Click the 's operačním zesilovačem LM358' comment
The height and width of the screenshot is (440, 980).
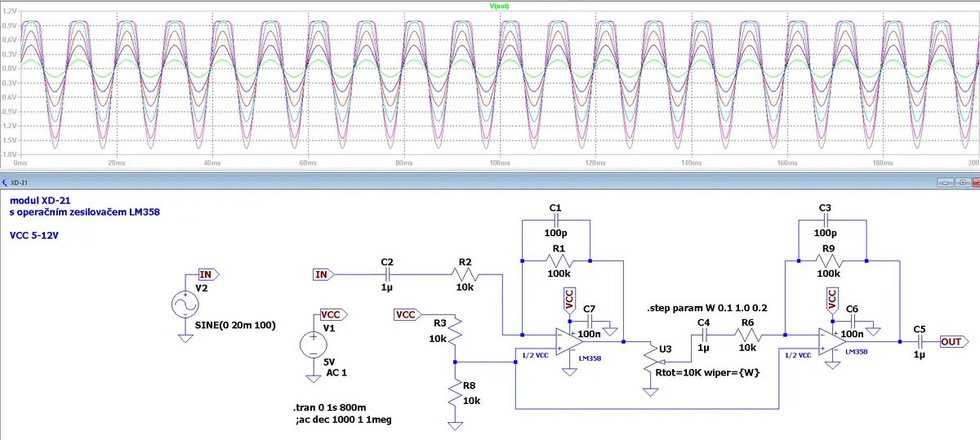84,213
